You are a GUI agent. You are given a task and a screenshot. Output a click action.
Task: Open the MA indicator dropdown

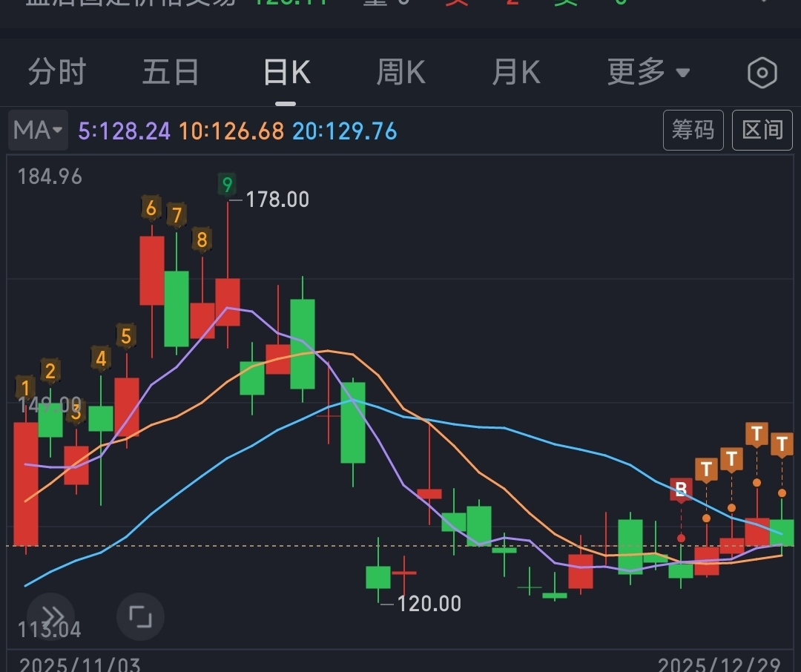coord(39,131)
